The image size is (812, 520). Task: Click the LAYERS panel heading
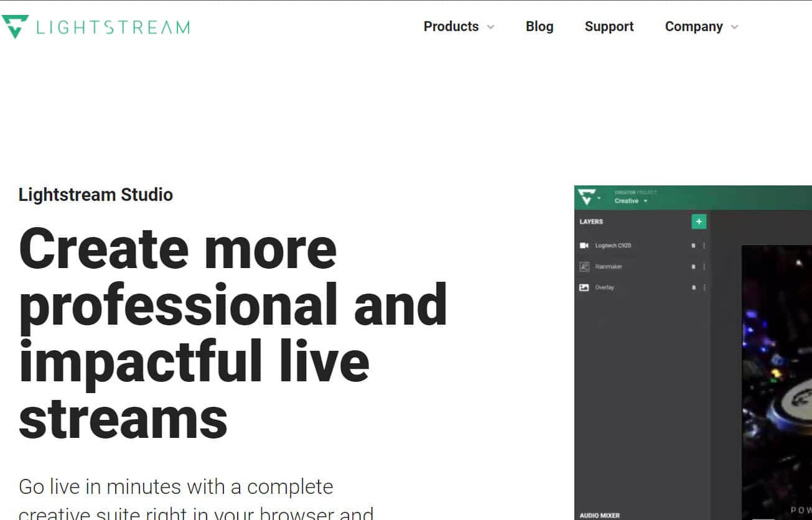591,221
